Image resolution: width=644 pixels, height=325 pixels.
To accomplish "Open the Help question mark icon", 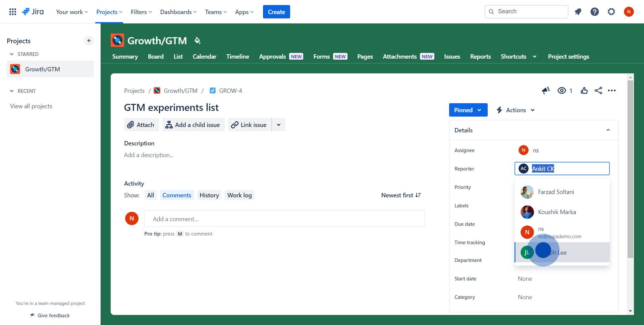I will coord(595,12).
